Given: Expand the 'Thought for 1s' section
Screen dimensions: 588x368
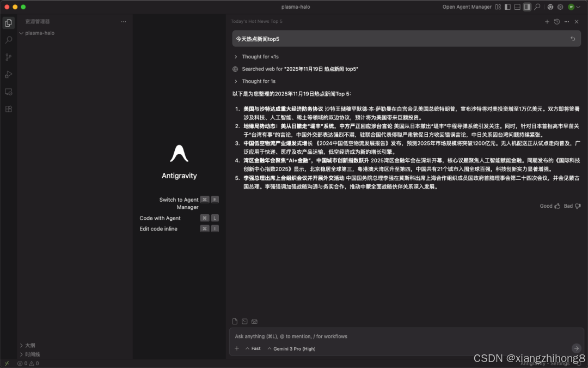Looking at the screenshot, I should click(254, 81).
